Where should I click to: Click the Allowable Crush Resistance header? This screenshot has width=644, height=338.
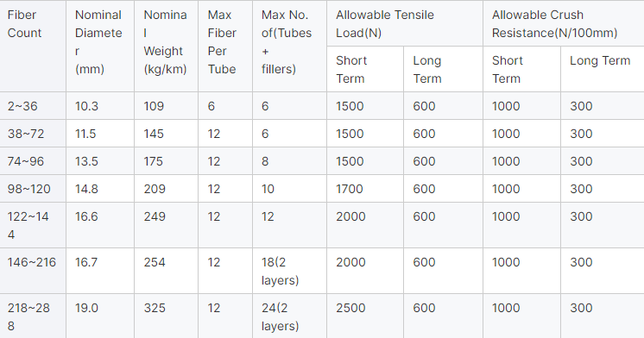(x=564, y=23)
